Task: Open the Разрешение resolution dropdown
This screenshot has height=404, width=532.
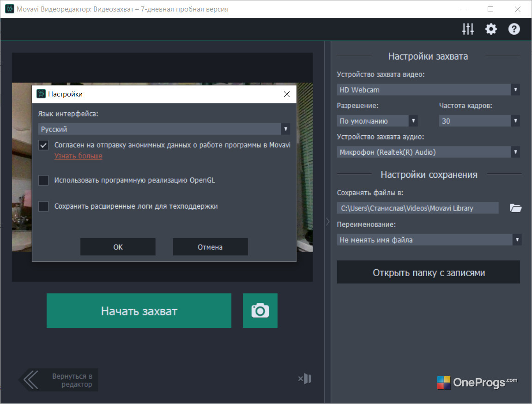Action: pos(377,121)
